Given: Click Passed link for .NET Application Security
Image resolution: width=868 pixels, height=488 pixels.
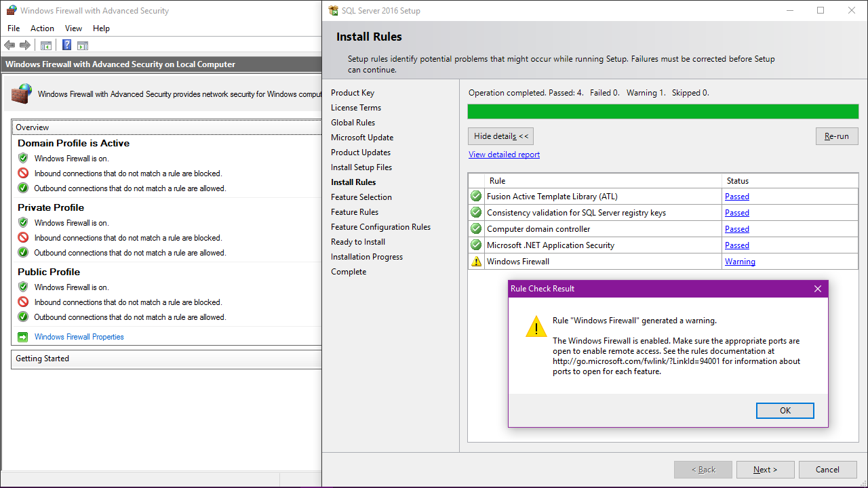Looking at the screenshot, I should point(736,245).
